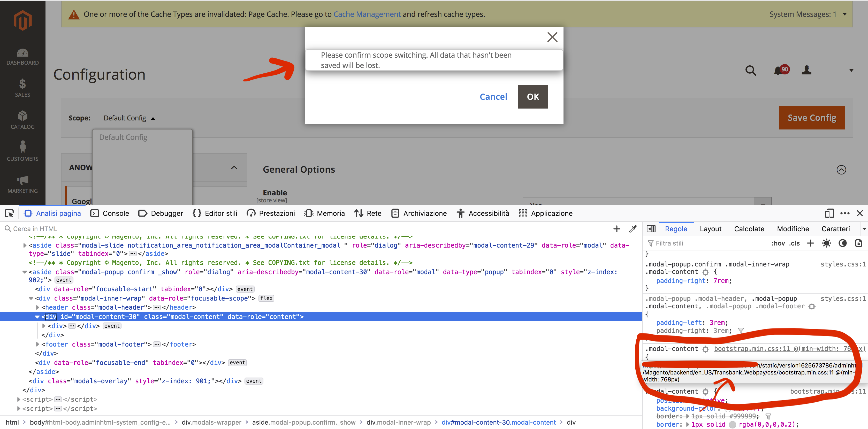Switch to the Console tab
Viewport: 868px width, 429px height.
pyautogui.click(x=110, y=213)
